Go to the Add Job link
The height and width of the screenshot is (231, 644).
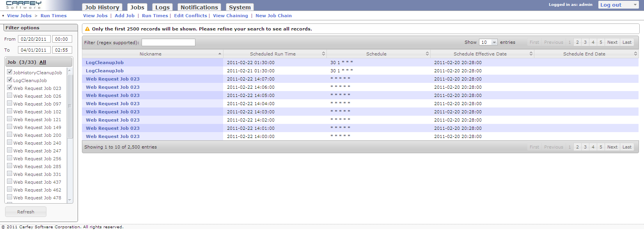point(124,16)
